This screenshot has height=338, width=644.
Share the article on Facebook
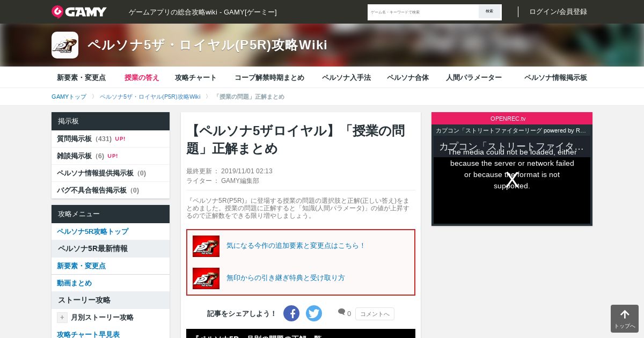click(x=291, y=313)
